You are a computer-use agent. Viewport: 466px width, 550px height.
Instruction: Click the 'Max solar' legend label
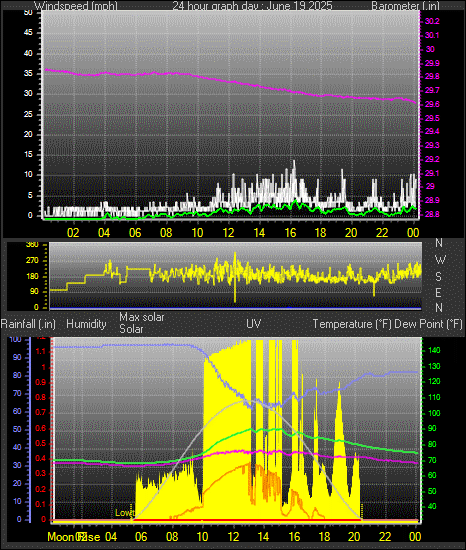(x=142, y=317)
